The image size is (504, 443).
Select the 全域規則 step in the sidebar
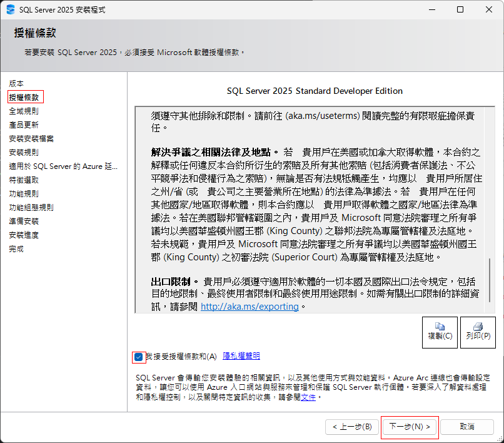click(x=24, y=111)
